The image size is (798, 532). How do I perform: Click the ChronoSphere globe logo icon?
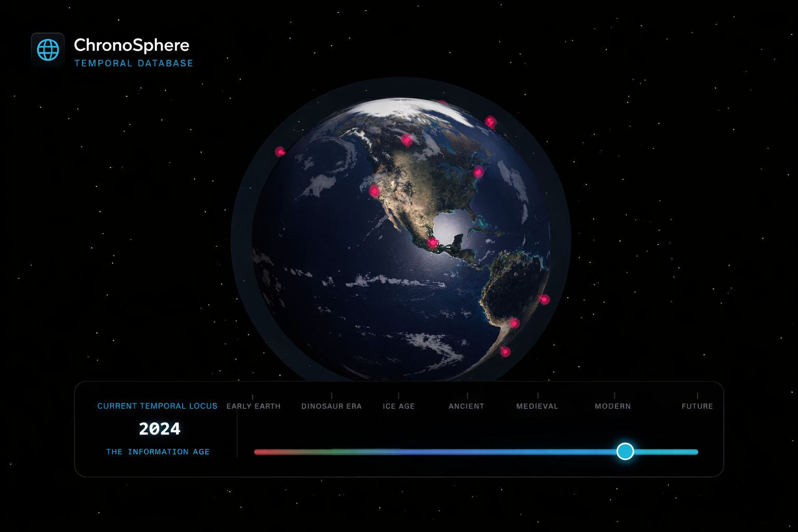(48, 50)
